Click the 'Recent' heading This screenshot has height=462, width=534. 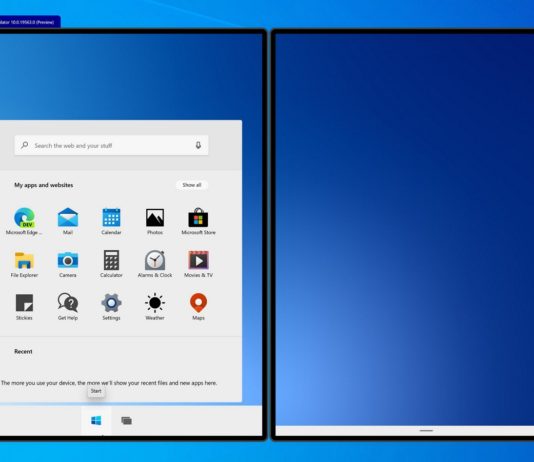click(x=23, y=351)
